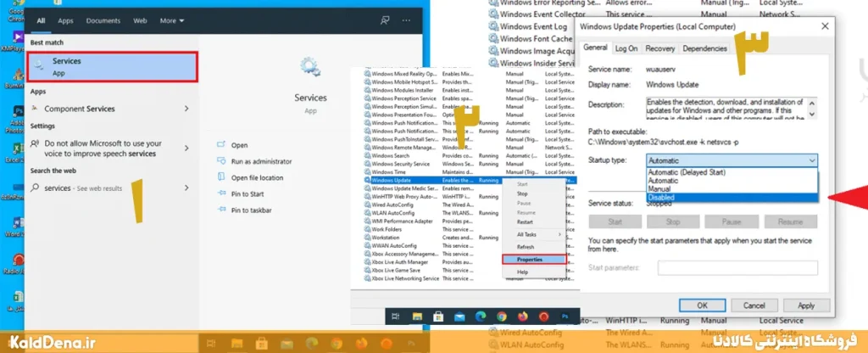Click the large Services gear icon

(x=310, y=67)
